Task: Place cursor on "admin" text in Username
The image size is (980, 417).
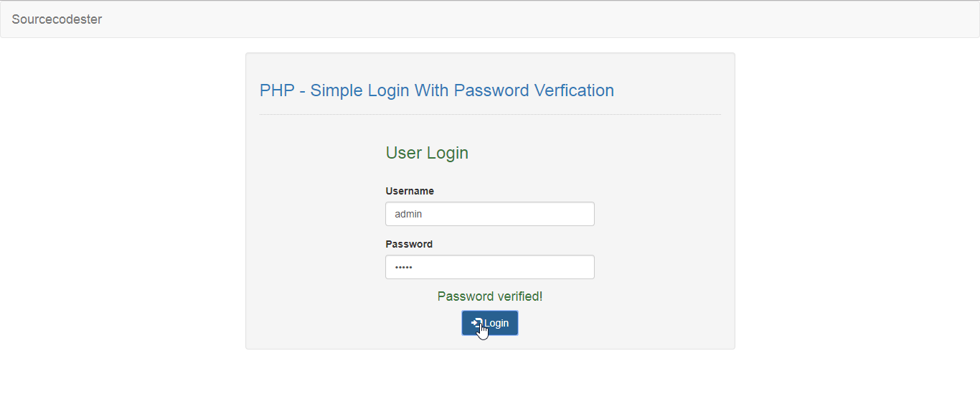Action: point(408,214)
